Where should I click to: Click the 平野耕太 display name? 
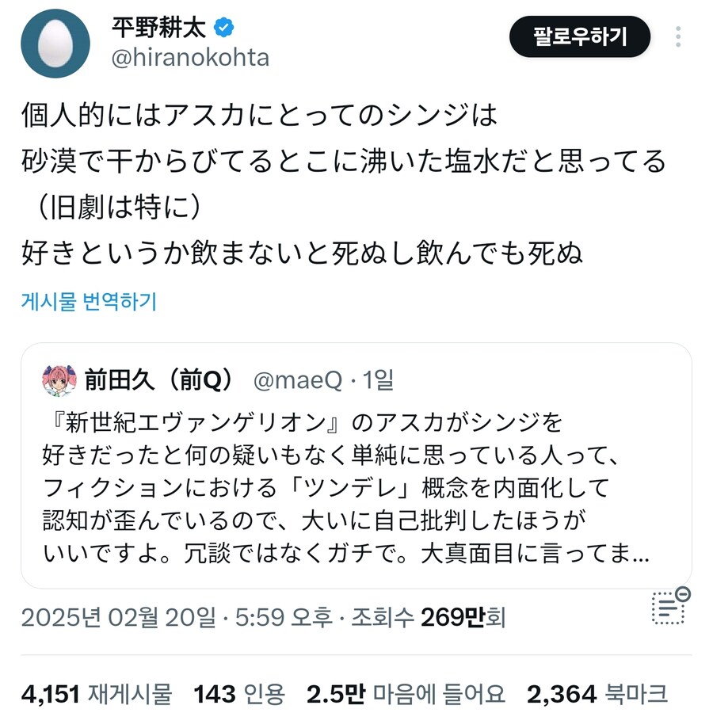pos(162,25)
